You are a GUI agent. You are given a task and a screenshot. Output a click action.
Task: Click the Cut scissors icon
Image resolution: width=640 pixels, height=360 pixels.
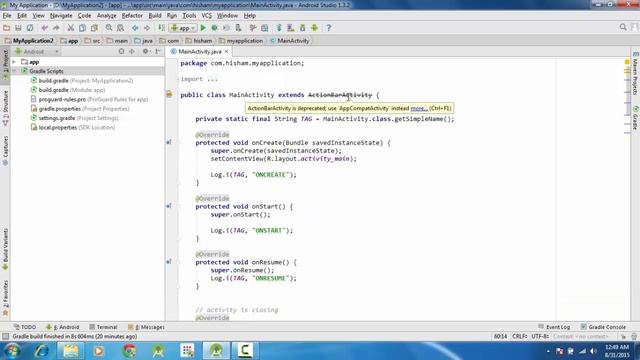click(71, 28)
